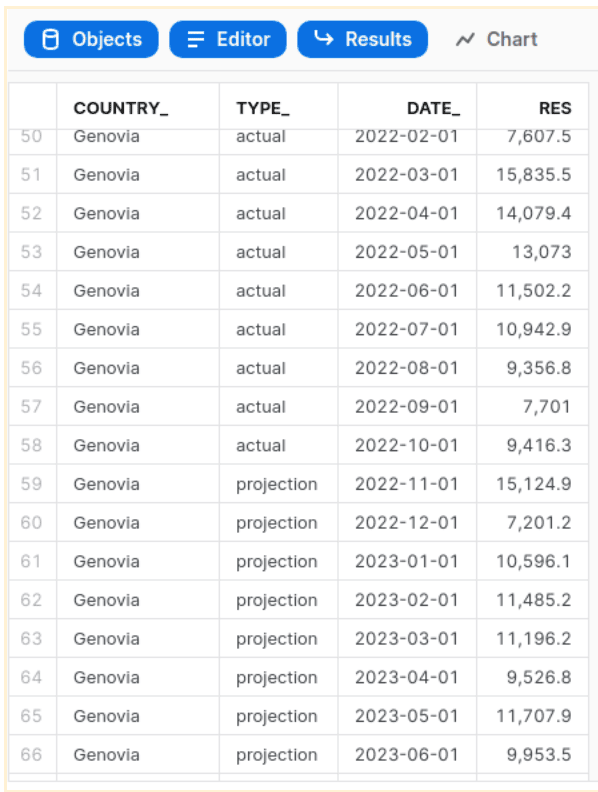
Task: Click the lines icon in Editor button
Action: pos(195,39)
